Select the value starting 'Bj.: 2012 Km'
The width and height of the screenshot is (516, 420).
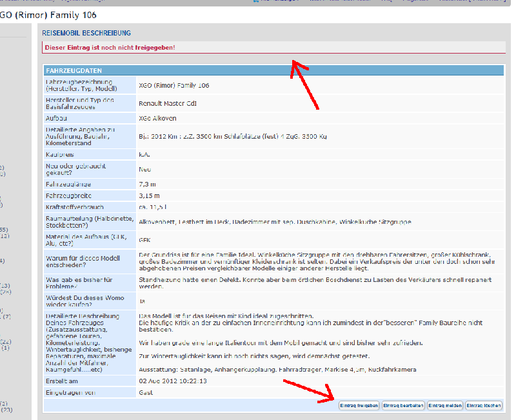233,136
